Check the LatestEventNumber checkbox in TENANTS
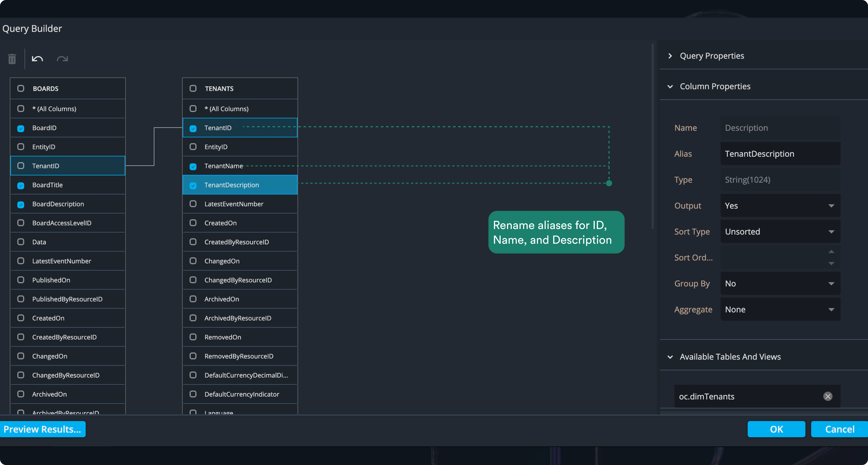This screenshot has height=465, width=868. [193, 204]
